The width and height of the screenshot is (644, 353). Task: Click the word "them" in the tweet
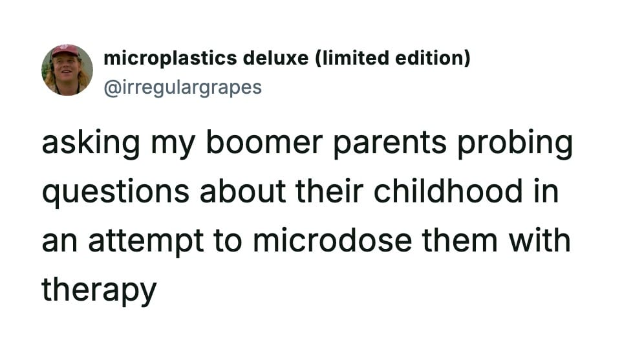460,241
